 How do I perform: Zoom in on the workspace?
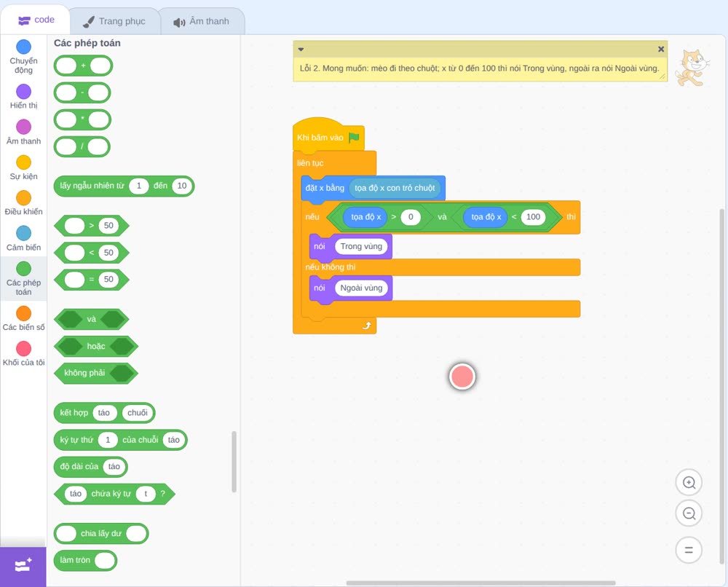click(x=689, y=483)
